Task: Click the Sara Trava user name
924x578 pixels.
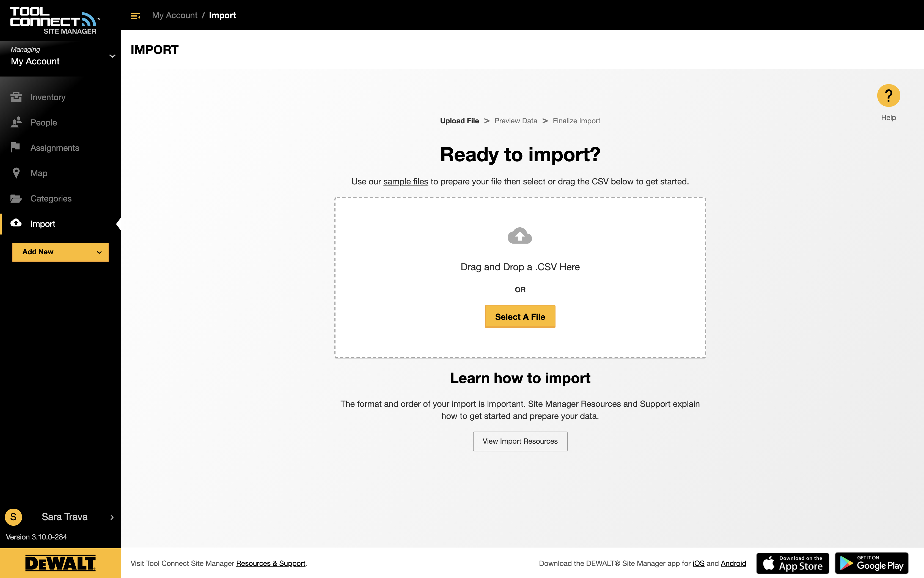Action: 65,517
